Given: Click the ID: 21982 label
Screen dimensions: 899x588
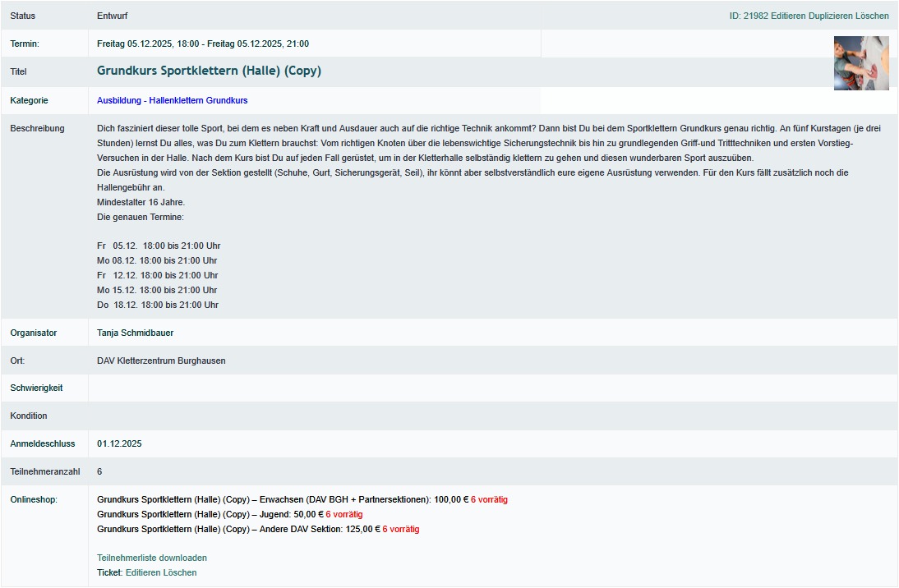Looking at the screenshot, I should point(749,16).
